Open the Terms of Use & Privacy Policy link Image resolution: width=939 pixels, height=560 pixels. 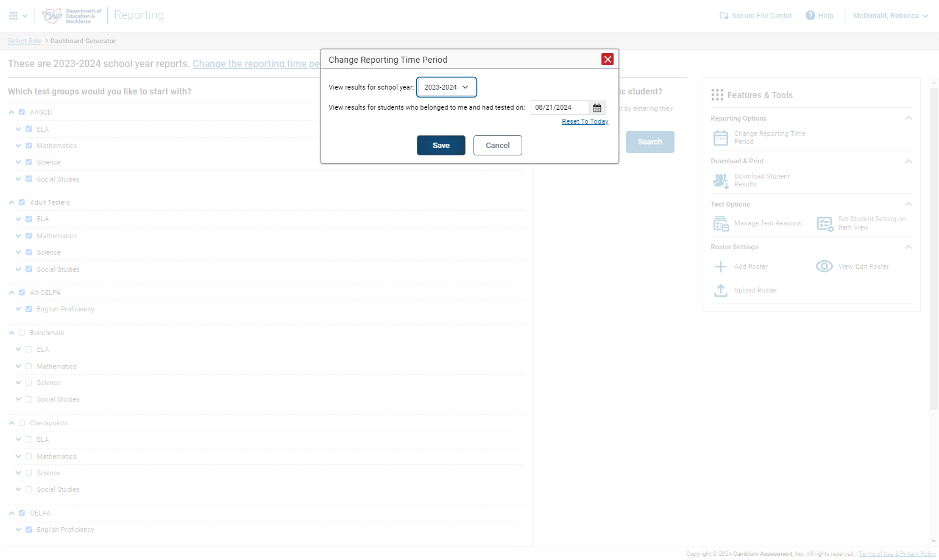[898, 554]
